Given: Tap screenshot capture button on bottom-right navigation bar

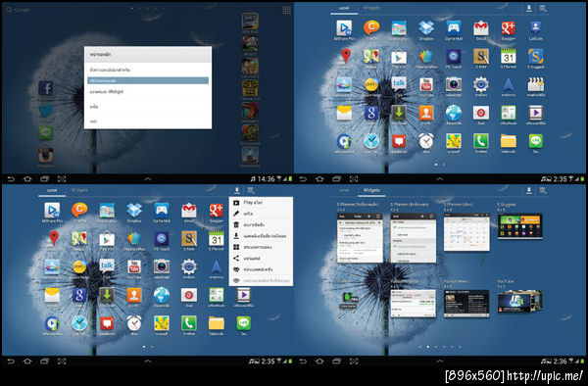Looking at the screenshot, I should tap(354, 362).
